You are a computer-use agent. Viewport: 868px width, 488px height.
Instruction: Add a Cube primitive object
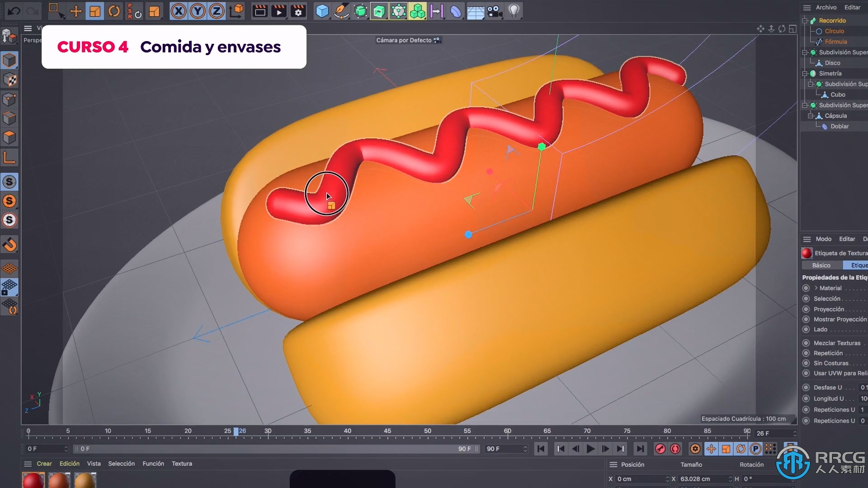click(322, 11)
